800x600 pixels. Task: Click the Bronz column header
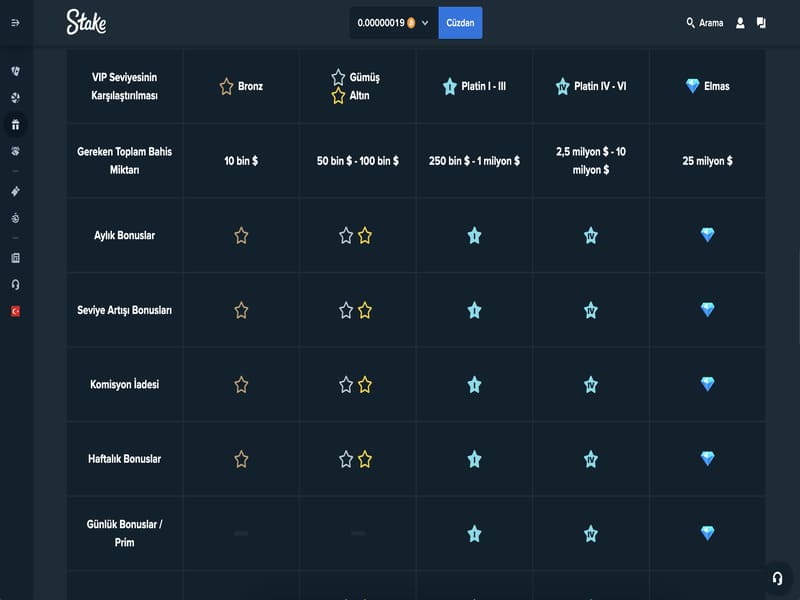[241, 86]
